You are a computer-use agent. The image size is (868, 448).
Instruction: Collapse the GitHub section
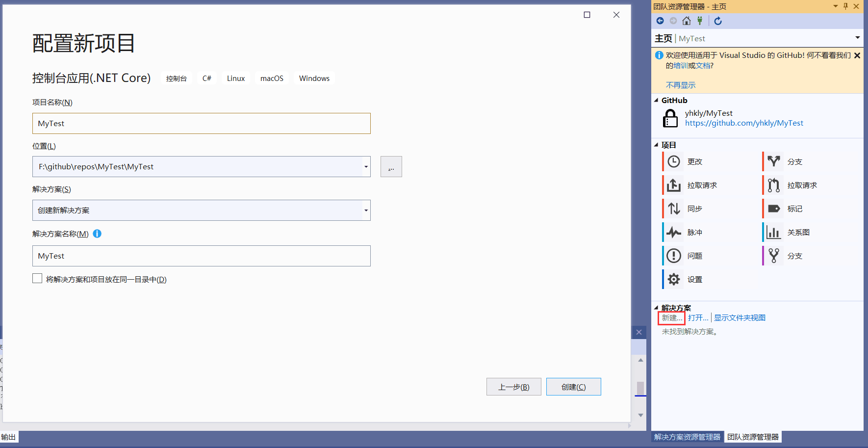pyautogui.click(x=656, y=100)
